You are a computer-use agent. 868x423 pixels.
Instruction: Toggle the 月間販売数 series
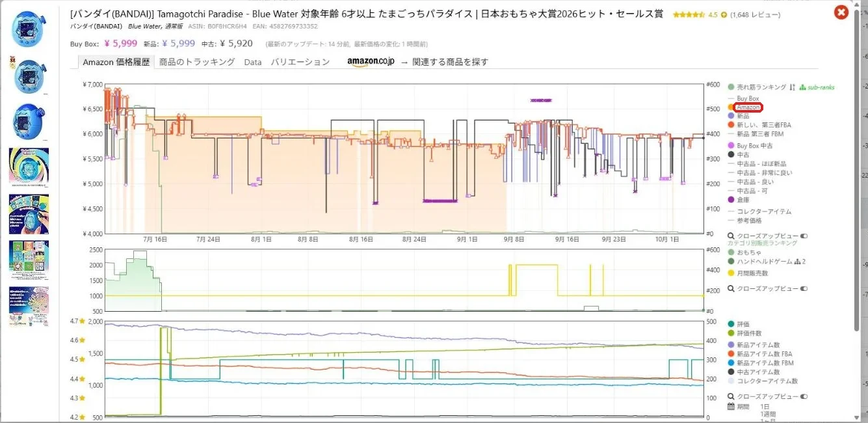(x=748, y=273)
